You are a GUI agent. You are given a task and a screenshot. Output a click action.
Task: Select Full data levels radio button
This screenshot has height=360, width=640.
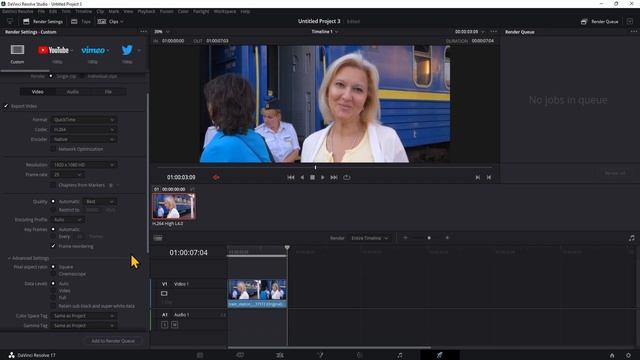53,298
